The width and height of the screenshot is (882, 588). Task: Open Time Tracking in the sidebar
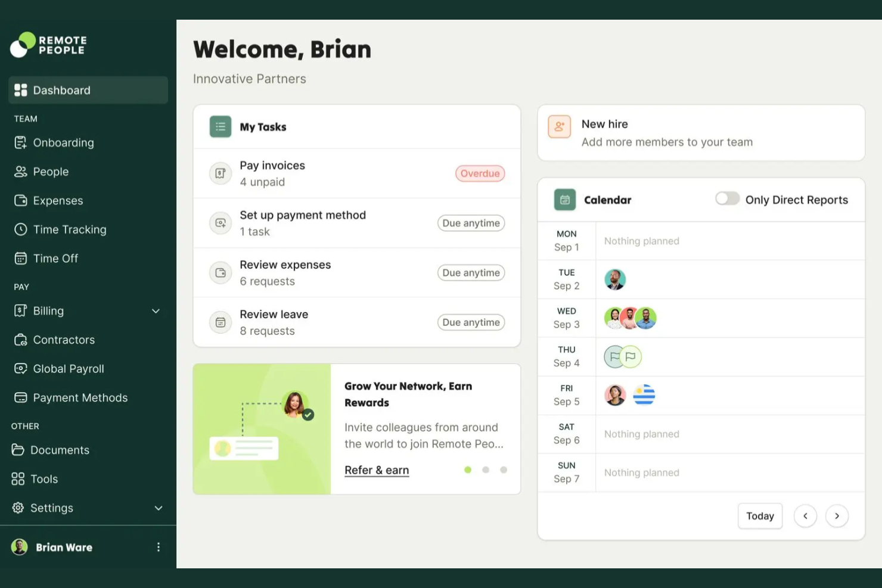pyautogui.click(x=69, y=229)
